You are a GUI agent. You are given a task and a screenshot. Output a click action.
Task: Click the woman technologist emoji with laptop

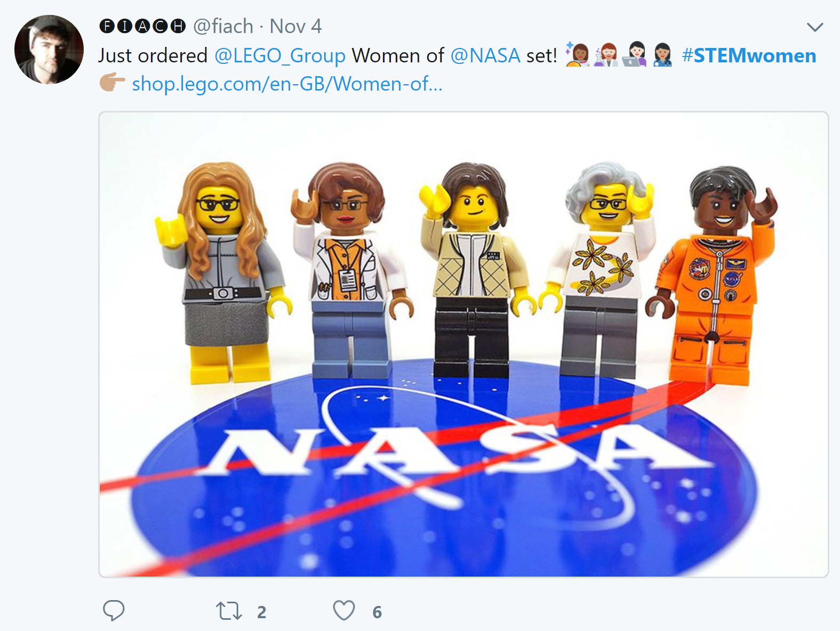coord(635,54)
